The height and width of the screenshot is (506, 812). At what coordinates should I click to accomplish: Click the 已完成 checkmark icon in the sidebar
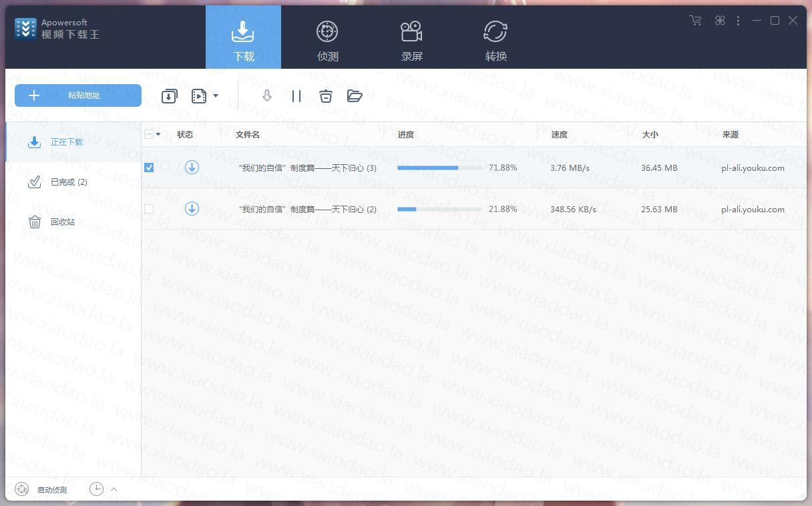click(35, 182)
